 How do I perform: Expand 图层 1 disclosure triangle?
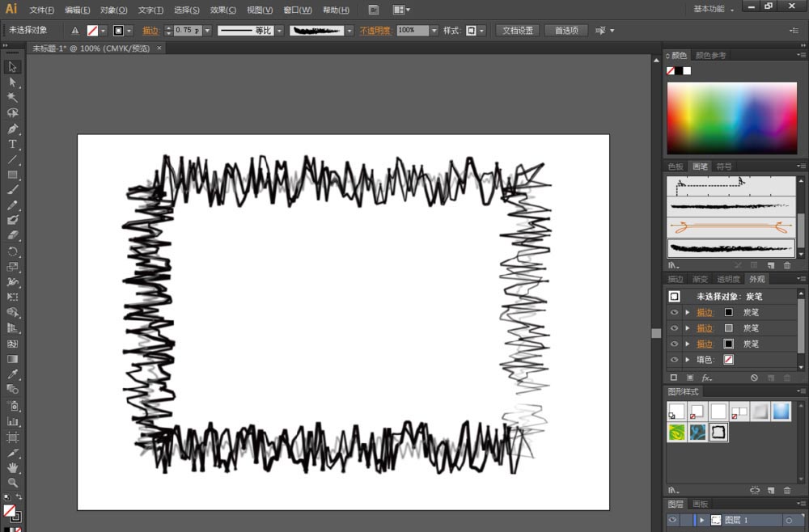pyautogui.click(x=701, y=520)
